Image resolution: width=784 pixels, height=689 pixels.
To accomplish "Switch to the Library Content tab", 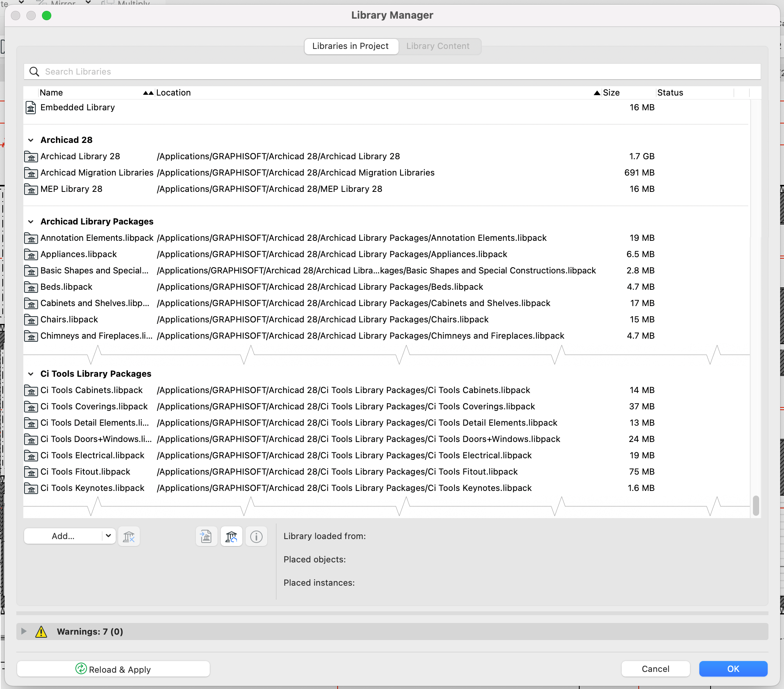I will click(x=438, y=46).
